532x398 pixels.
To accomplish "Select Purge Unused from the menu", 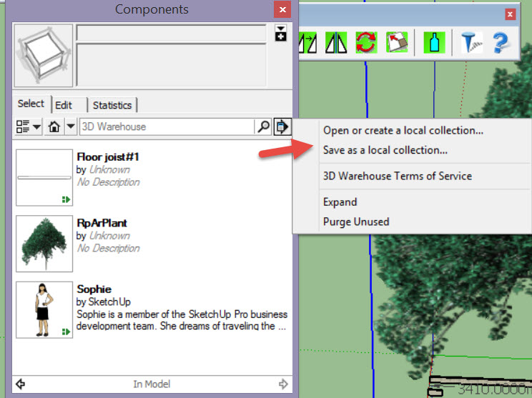I will tap(356, 222).
